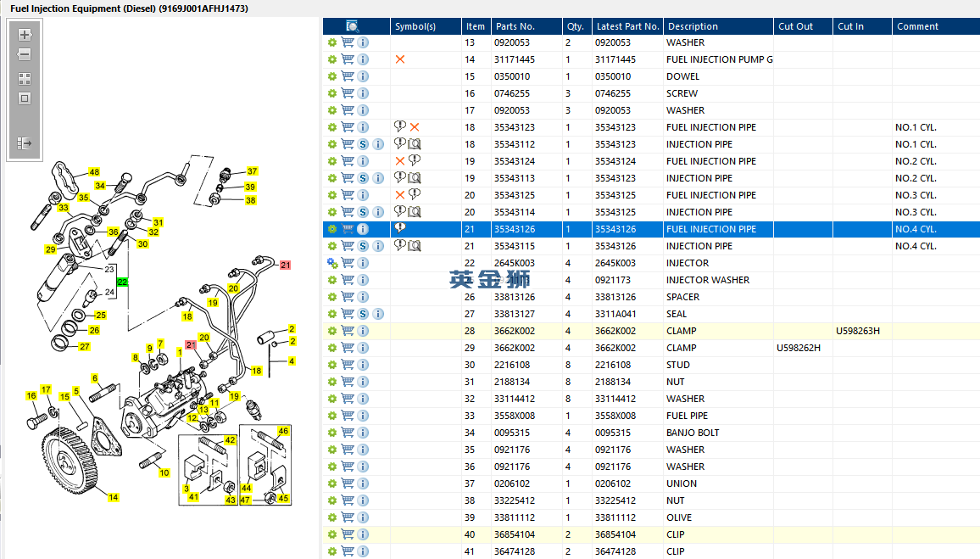This screenshot has height=559, width=980.
Task: Click the green callout 22 on the diagram
Action: coord(122,282)
